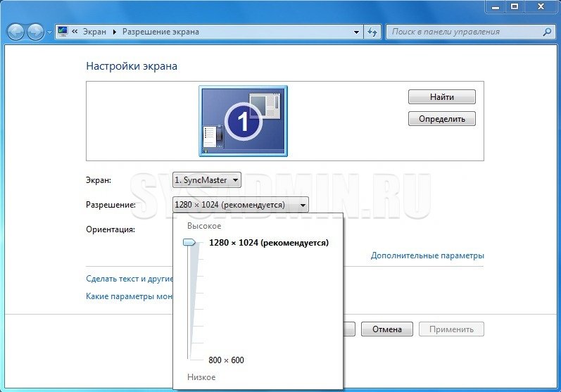Click the Back navigation arrow

tap(15, 32)
